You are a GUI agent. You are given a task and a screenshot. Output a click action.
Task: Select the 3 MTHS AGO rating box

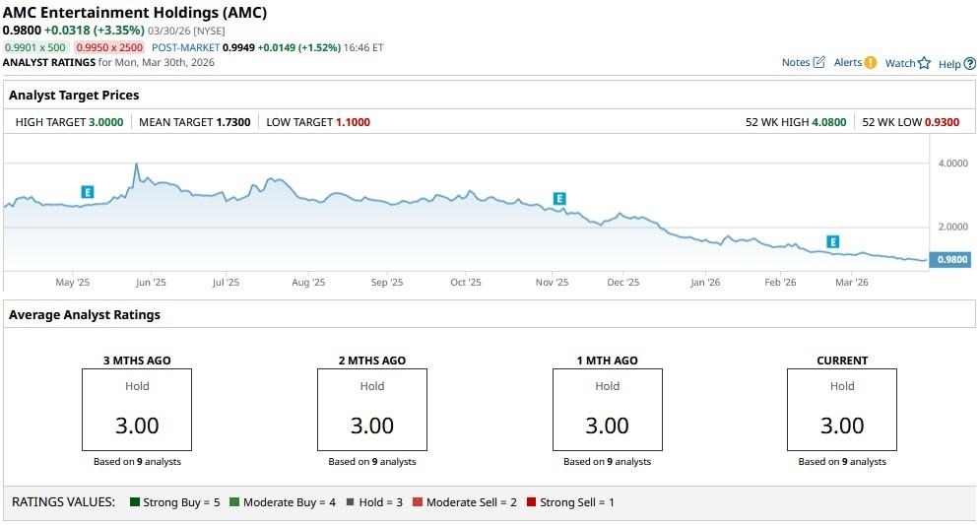coord(137,410)
